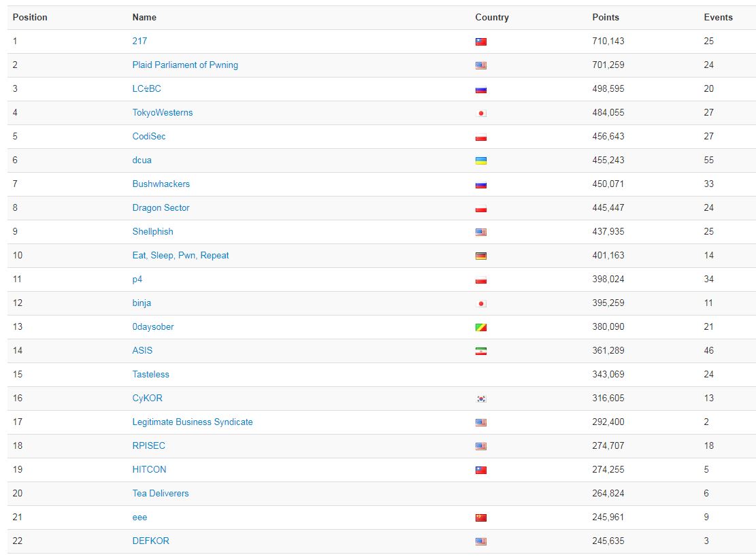Screen dimensions: 756x559
Task: Click the China flag in the eee row
Action: (481, 518)
